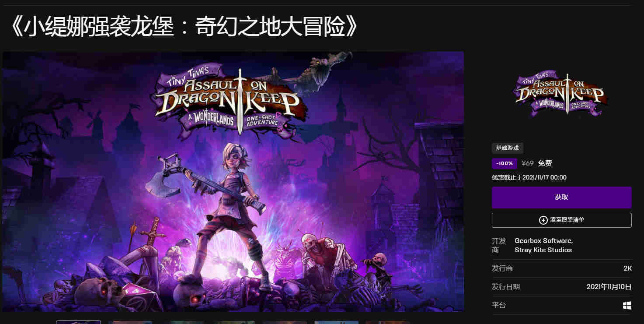Select the fifth screenshot thumbnail
The image size is (644, 324).
[x=285, y=322]
